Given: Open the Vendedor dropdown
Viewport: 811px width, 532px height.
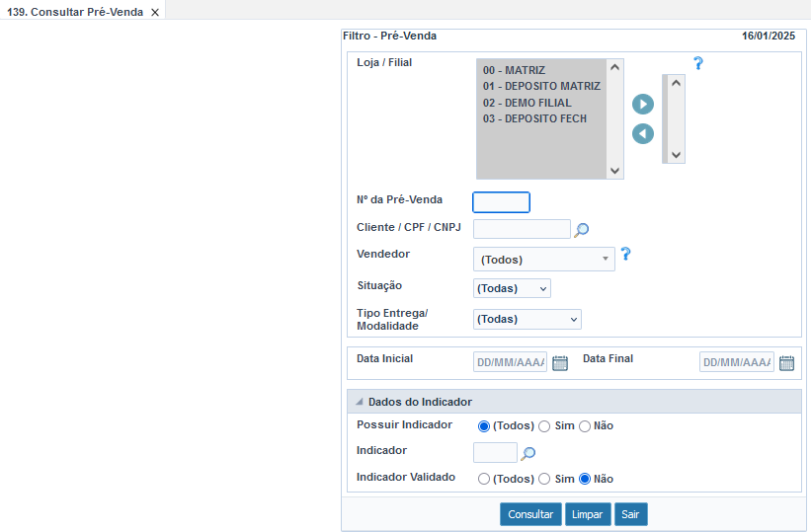Looking at the screenshot, I should [544, 260].
